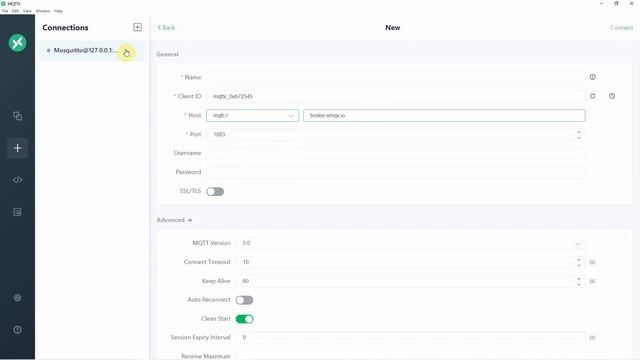
Task: Collapse the Advanced section
Action: point(174,220)
